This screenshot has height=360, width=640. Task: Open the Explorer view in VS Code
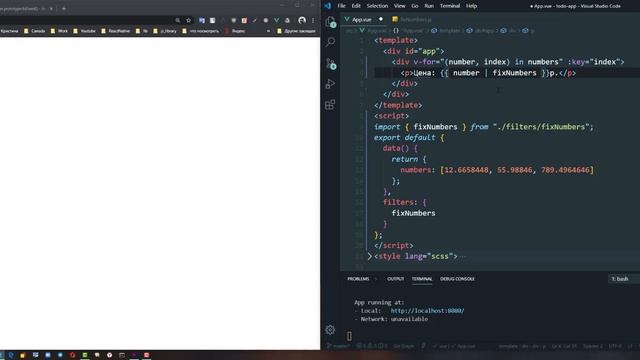331,22
